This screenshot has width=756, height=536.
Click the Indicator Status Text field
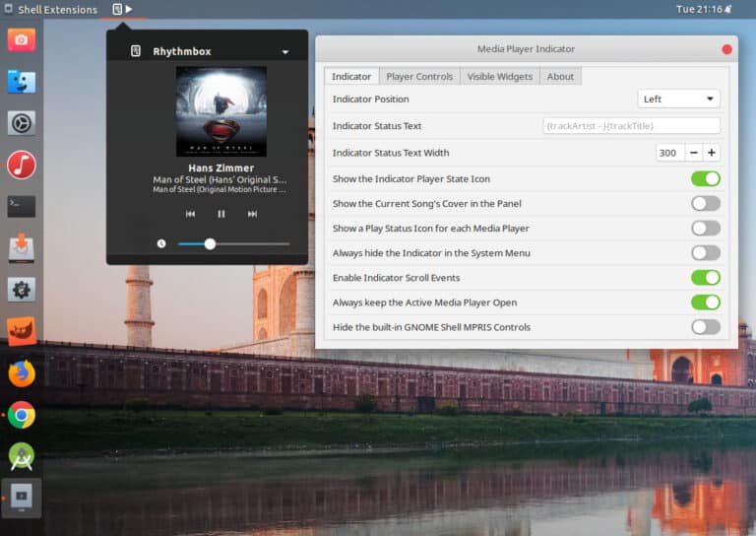[x=631, y=126]
